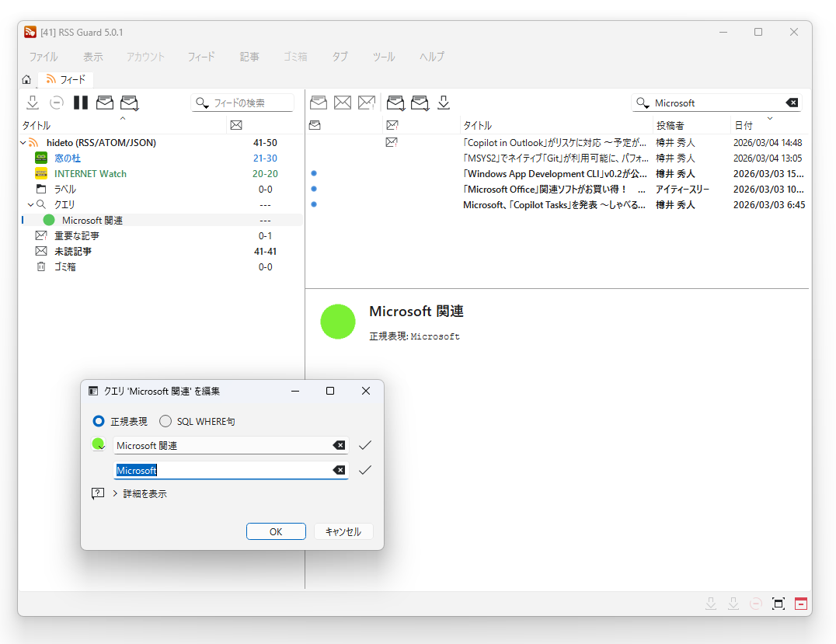Select Microsoft 関連 query item
This screenshot has width=836, height=644.
pos(92,220)
